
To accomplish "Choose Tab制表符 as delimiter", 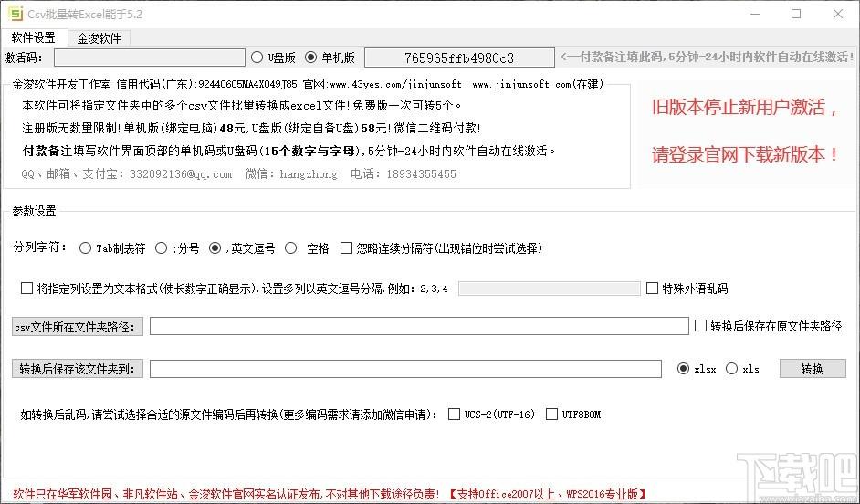I will point(85,248).
